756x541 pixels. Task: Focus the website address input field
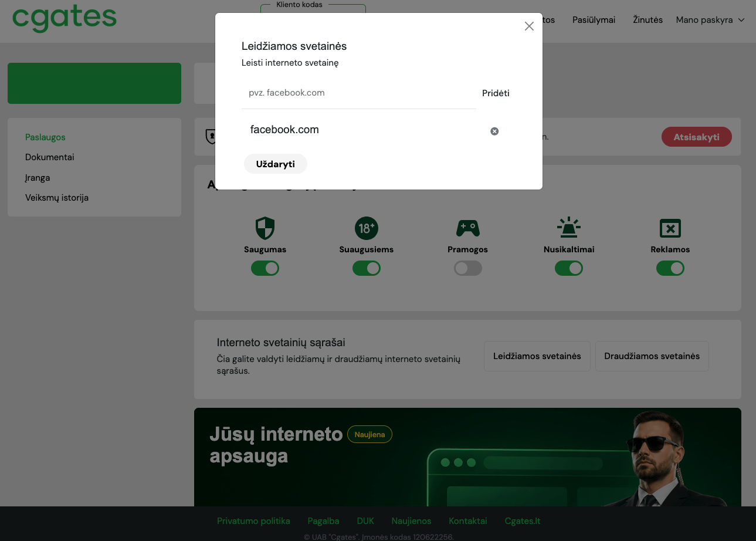point(358,93)
